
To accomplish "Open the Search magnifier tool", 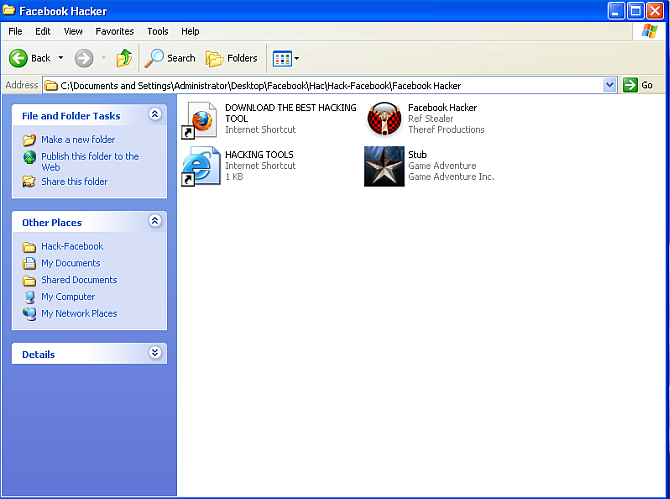I will (x=170, y=58).
